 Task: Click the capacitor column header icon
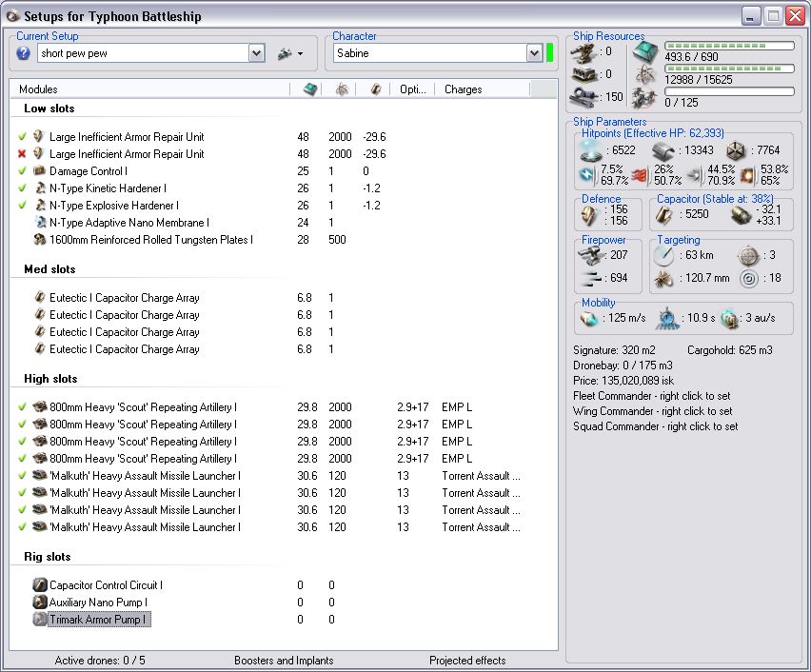(x=375, y=89)
